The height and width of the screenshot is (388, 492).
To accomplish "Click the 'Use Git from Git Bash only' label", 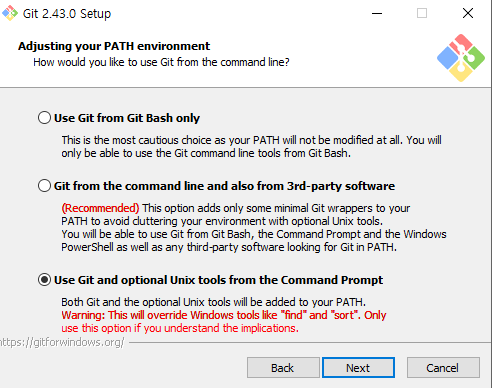I will coord(127,118).
